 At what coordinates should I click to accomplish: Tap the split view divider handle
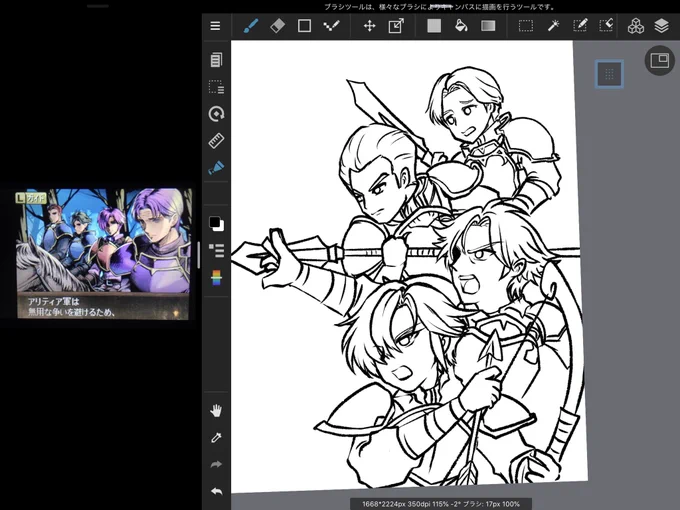[199, 255]
